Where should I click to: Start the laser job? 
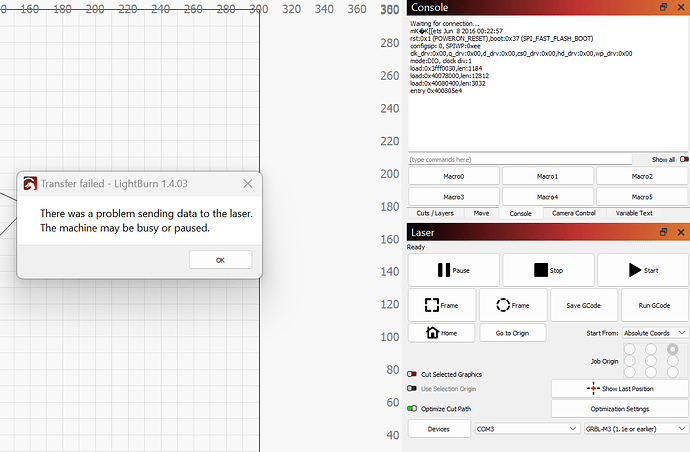[642, 270]
